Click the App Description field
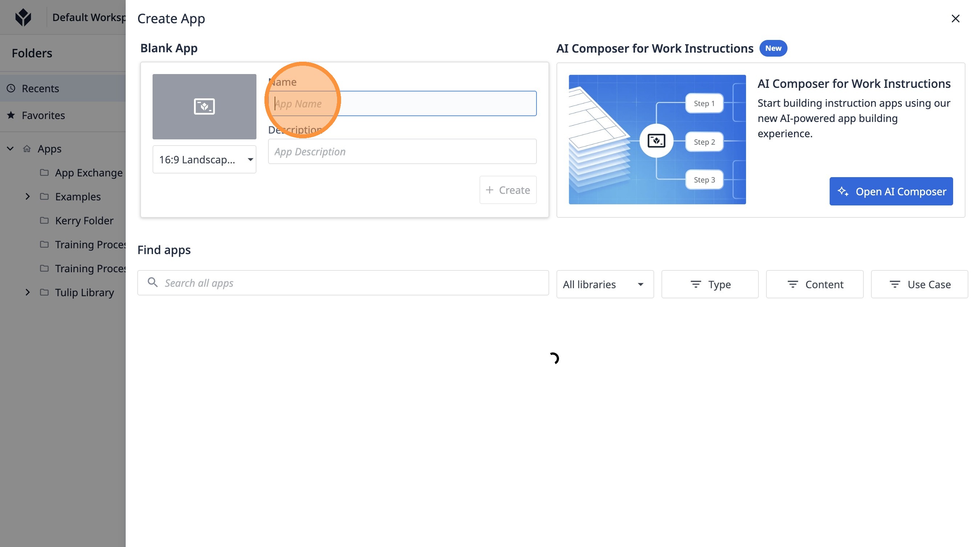This screenshot has width=980, height=547. click(402, 151)
